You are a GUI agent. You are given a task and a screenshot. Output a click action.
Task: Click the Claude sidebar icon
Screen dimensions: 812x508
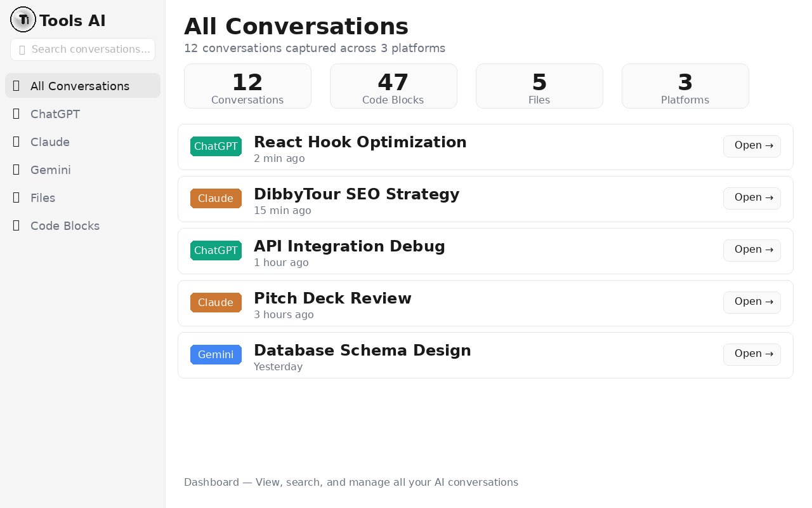coord(16,142)
